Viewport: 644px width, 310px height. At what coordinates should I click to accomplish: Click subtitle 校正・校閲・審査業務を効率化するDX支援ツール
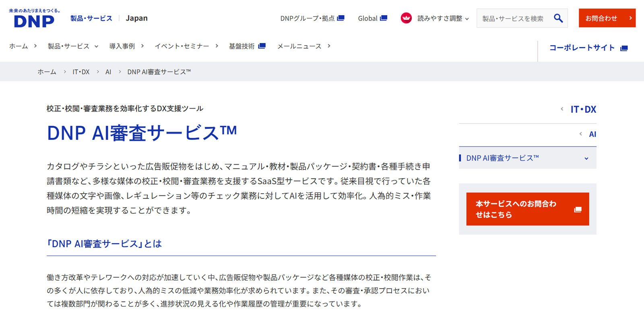point(125,108)
